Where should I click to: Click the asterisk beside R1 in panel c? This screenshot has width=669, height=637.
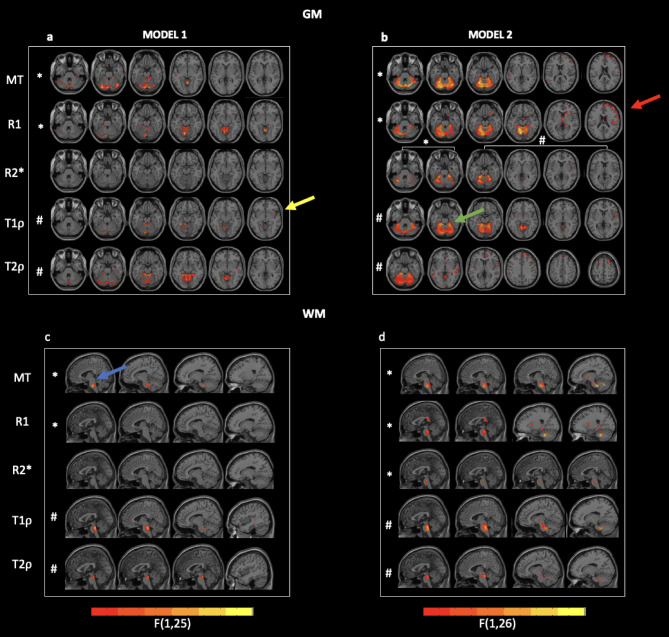(x=55, y=425)
